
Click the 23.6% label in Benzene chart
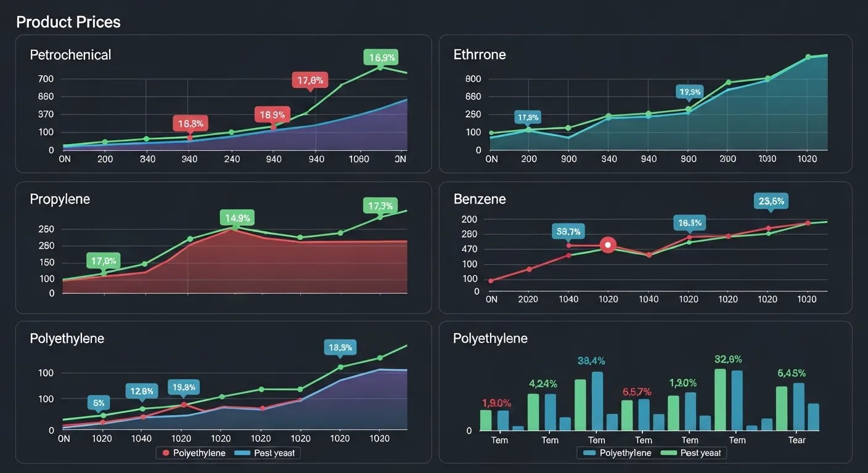coord(771,201)
